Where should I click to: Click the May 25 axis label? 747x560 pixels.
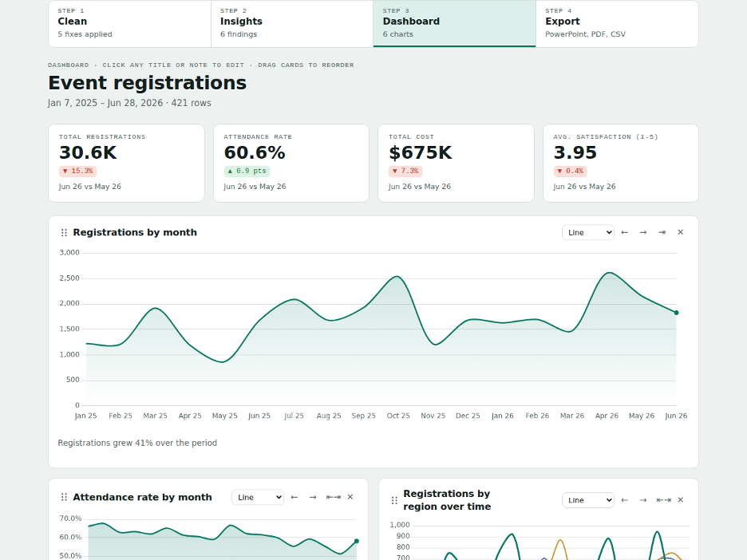[224, 416]
